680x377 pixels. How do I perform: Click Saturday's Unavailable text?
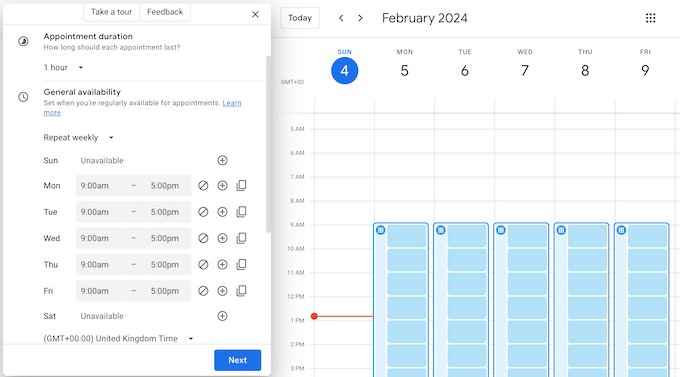pyautogui.click(x=102, y=316)
